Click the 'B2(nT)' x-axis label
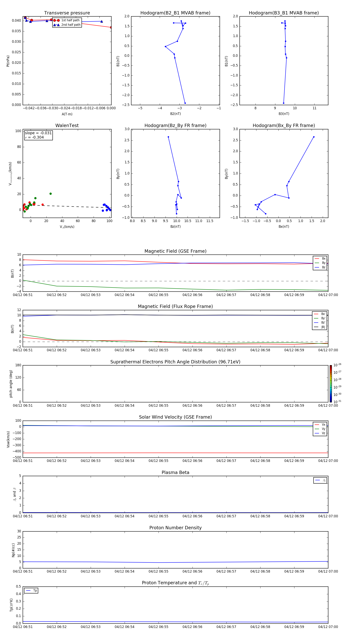 click(175, 114)
